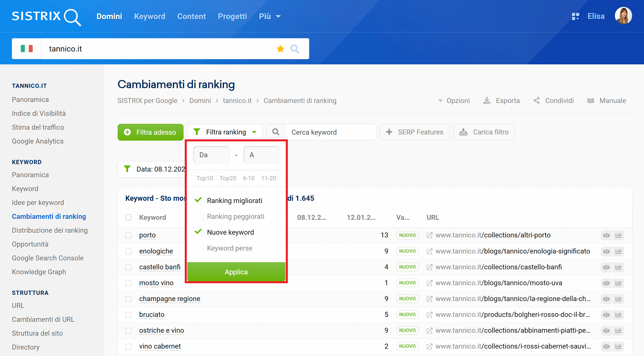
Task: Open the apps grid icon beside Elisa
Action: [x=575, y=17]
